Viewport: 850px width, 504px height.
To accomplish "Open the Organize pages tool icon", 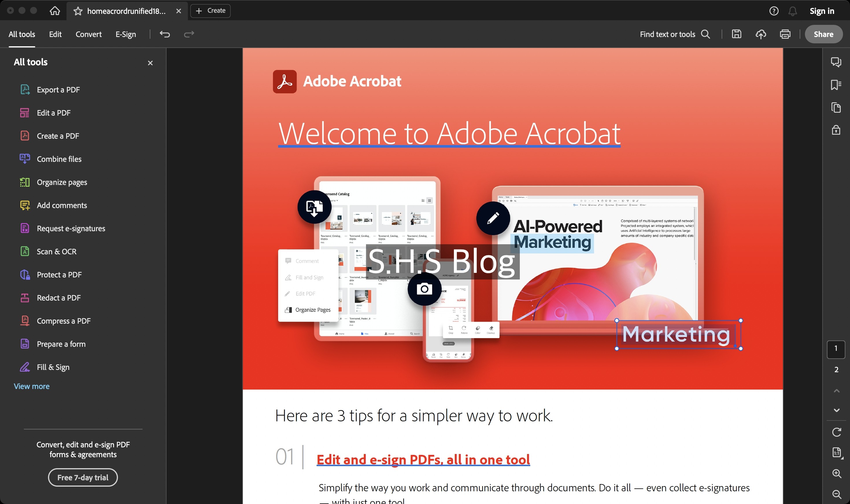I will 25,182.
